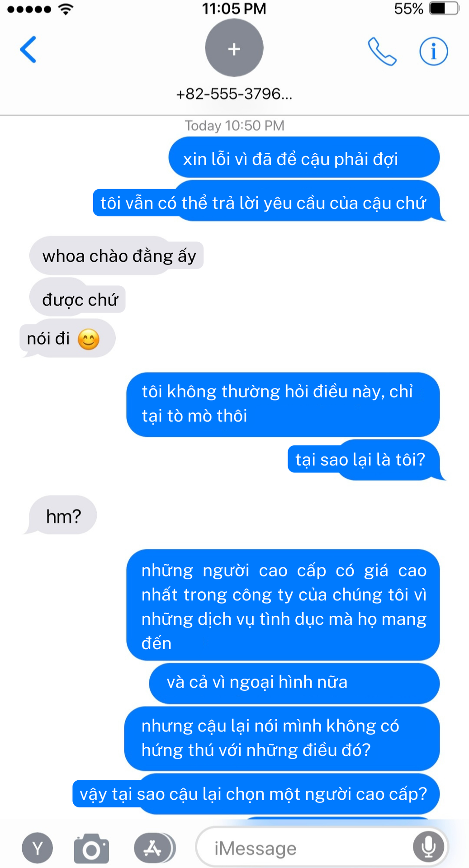469x868 pixels.
Task: Tap the Wi-Fi status icon
Action: pos(66,9)
